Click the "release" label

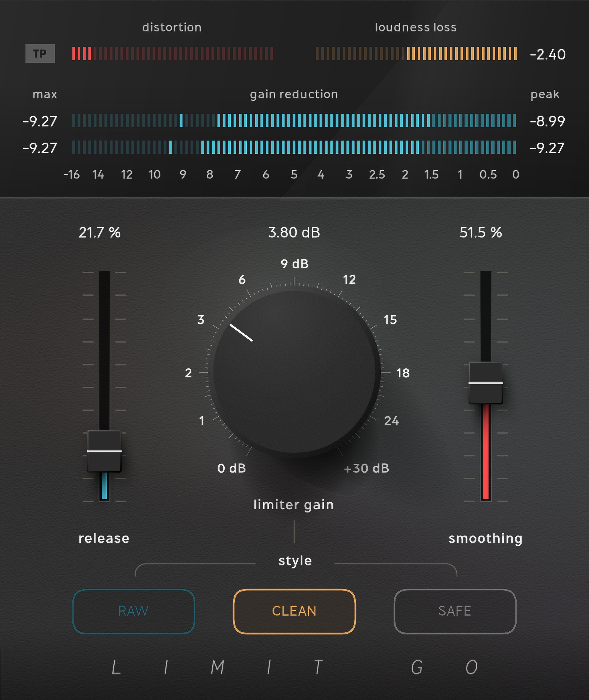pyautogui.click(x=104, y=538)
